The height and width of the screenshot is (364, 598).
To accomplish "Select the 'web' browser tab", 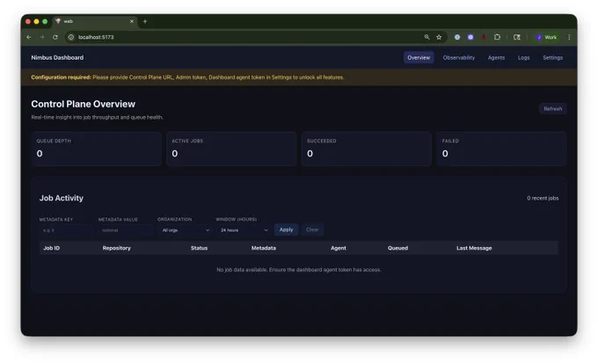I will click(x=95, y=21).
